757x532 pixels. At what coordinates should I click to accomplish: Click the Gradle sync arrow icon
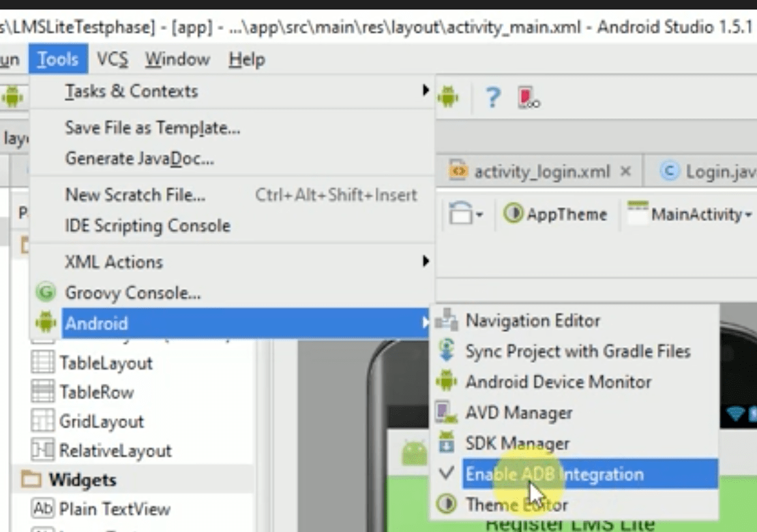tap(447, 351)
